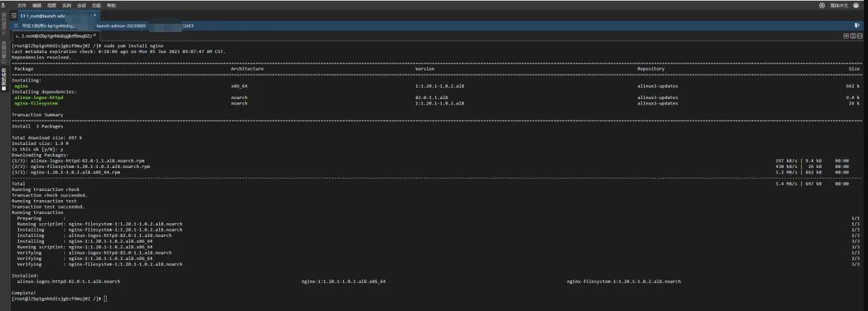868x311 pixels.
Task: Open the middle vertical sidebar panel tab
Action: pyautogui.click(x=3, y=51)
